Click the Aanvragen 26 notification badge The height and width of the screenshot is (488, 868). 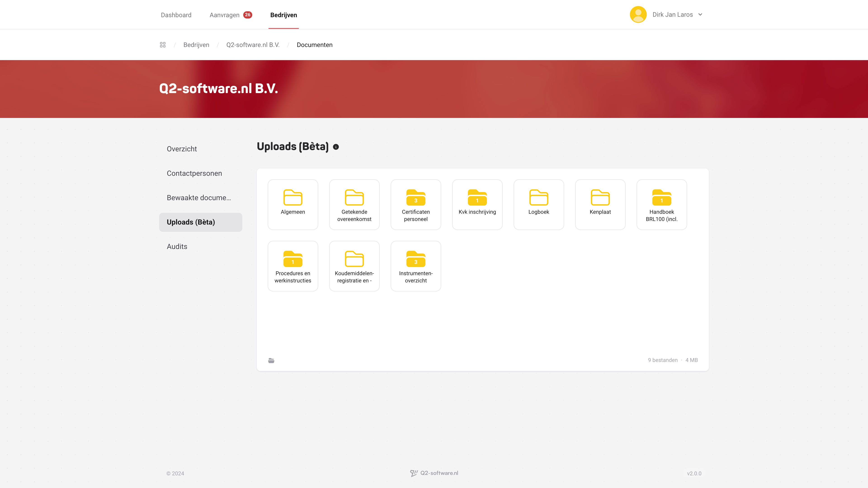coord(248,14)
